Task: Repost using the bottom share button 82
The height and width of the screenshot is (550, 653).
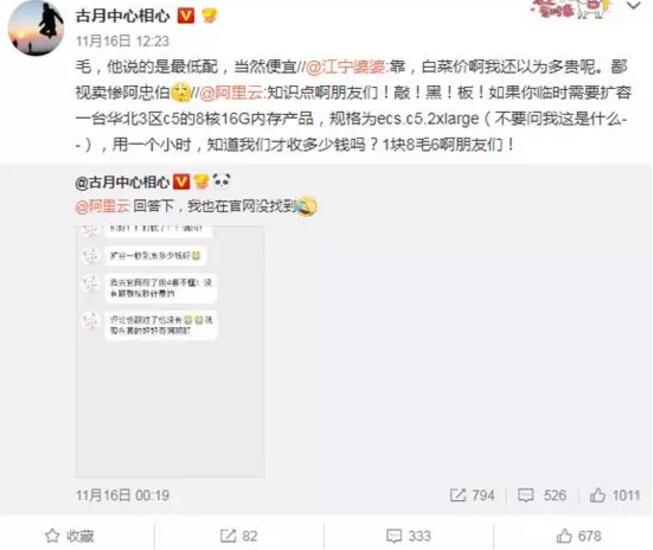Action: (239, 536)
